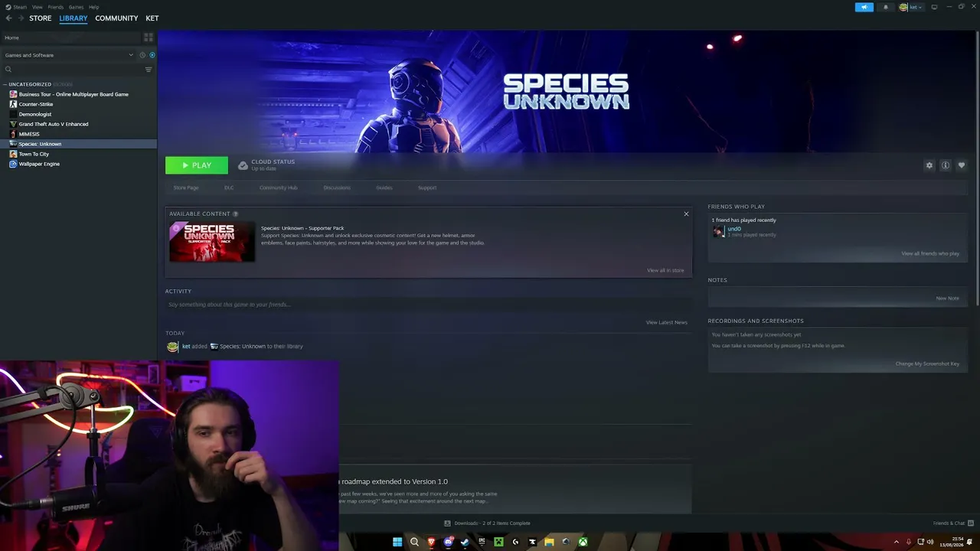980x551 pixels.
Task: Select Counter-Strike in the library list
Action: pyautogui.click(x=36, y=104)
